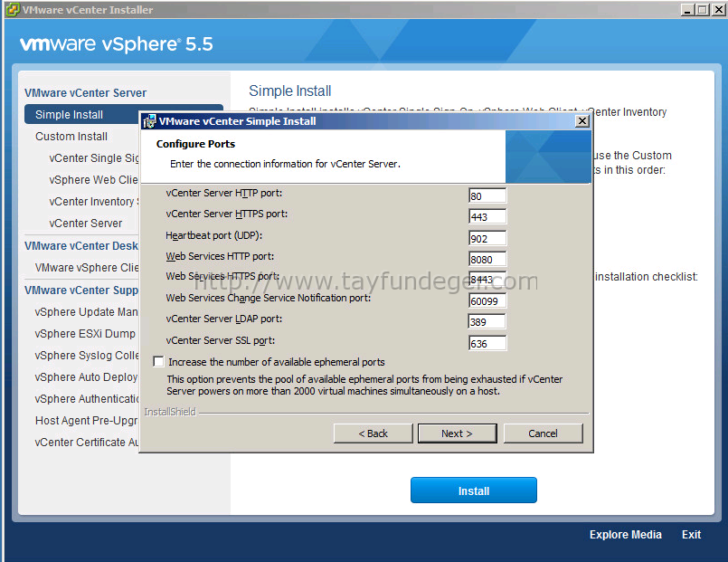This screenshot has width=728, height=562.
Task: Click the vCenter Server LDAP port field
Action: click(x=487, y=321)
